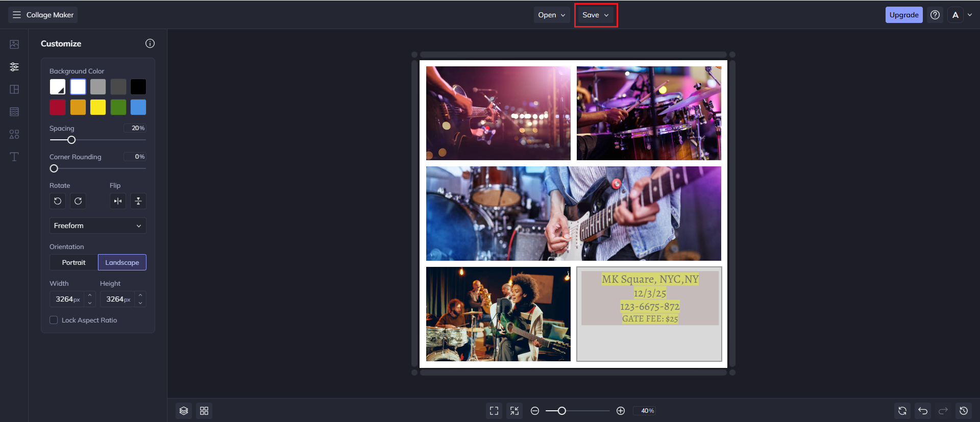
Task: Increase the Width value with up arrow
Action: point(90,295)
